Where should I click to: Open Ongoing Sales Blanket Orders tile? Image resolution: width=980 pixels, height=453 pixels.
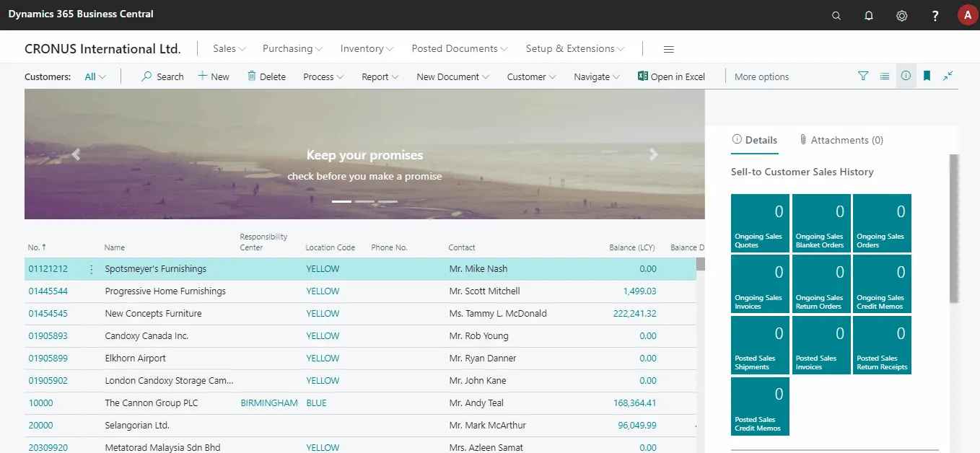pyautogui.click(x=821, y=223)
